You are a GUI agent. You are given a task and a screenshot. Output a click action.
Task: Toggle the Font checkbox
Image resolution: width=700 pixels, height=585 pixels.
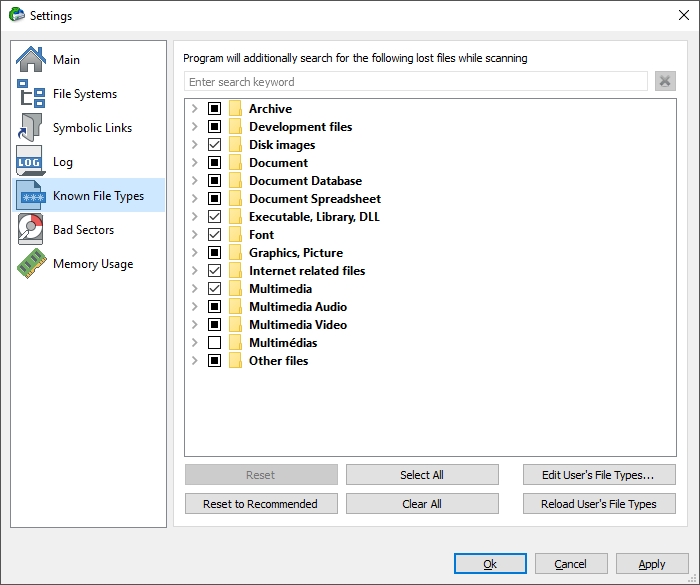tap(214, 234)
